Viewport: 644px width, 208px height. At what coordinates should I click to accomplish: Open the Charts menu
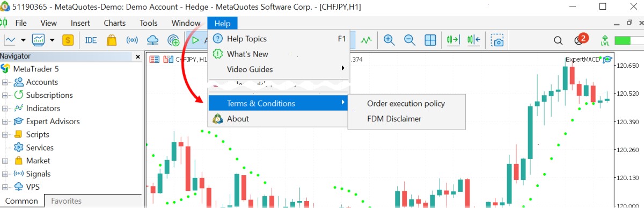[x=115, y=23]
